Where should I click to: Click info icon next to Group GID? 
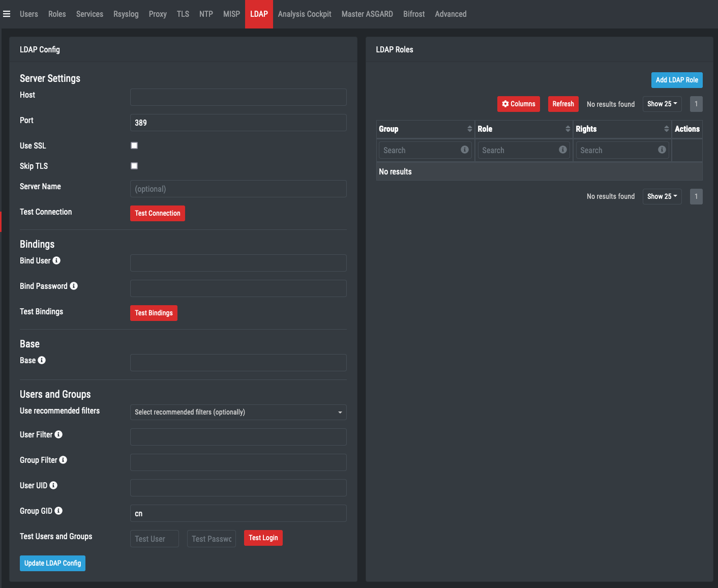[58, 511]
